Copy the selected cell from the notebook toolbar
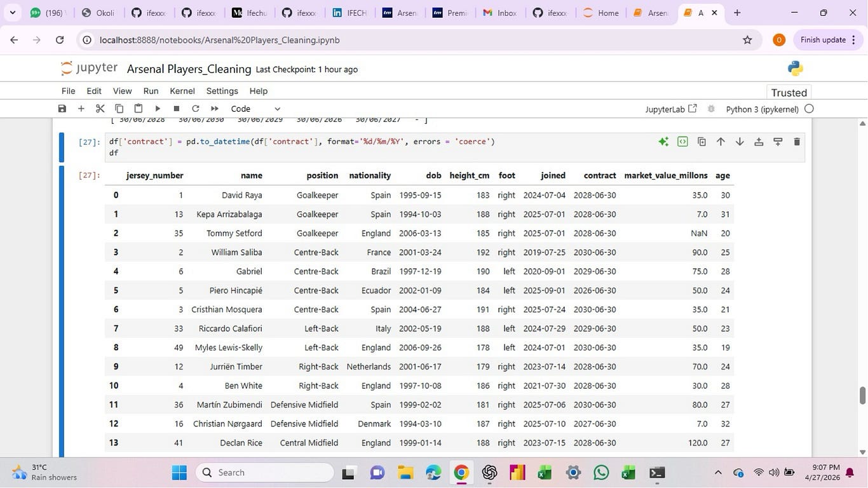The width and height of the screenshot is (868, 488). [119, 109]
